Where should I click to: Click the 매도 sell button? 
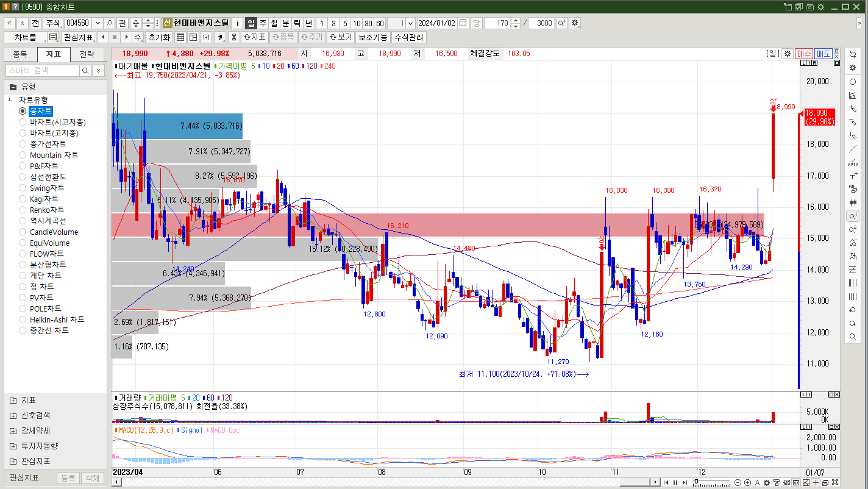pyautogui.click(x=824, y=54)
